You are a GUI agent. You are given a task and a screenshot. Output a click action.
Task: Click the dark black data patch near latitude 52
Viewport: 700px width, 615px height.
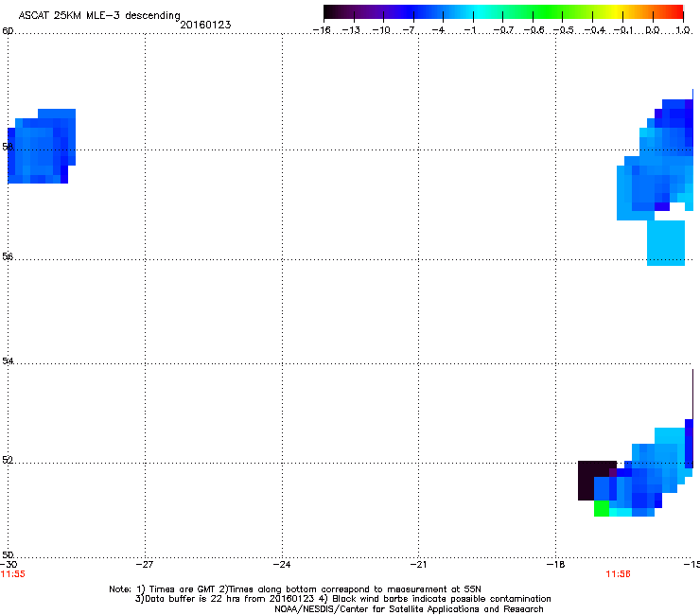(589, 477)
